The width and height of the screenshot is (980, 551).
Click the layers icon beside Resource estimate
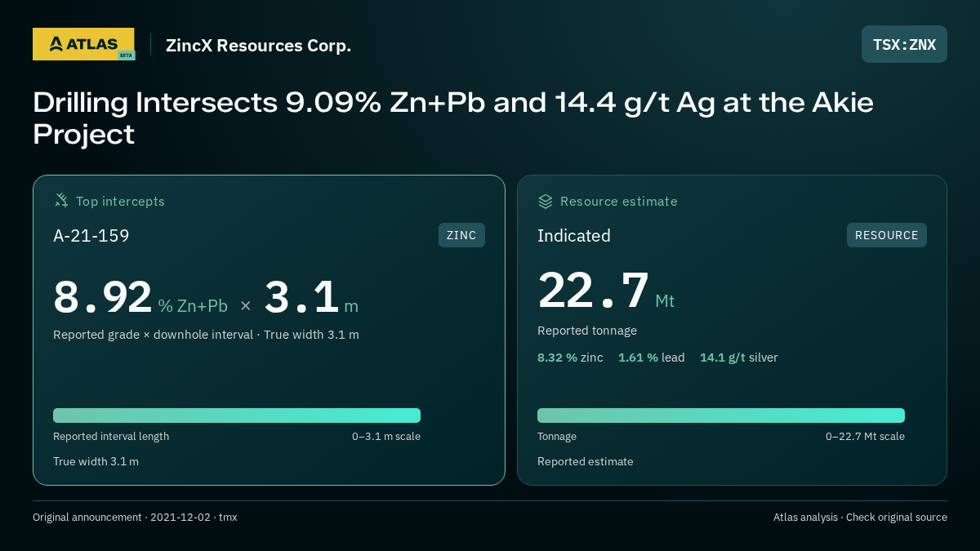[546, 201]
